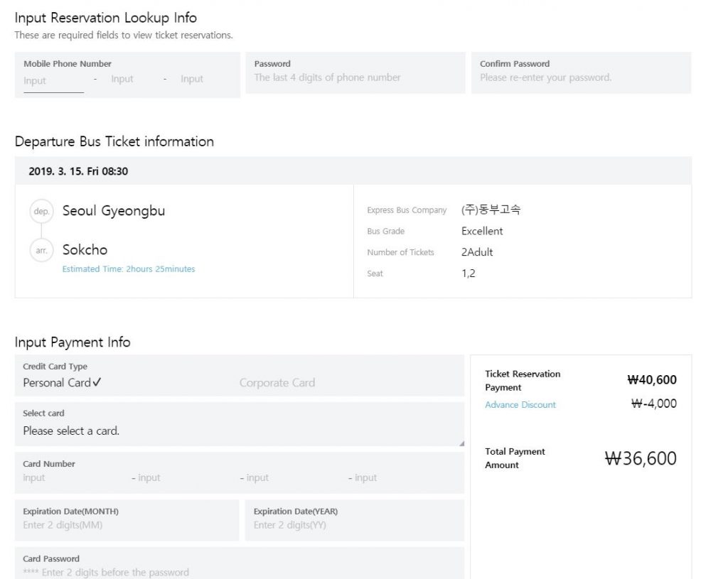Click the Estimated Time 2hours 25minutes text
The height and width of the screenshot is (579, 728).
point(129,269)
